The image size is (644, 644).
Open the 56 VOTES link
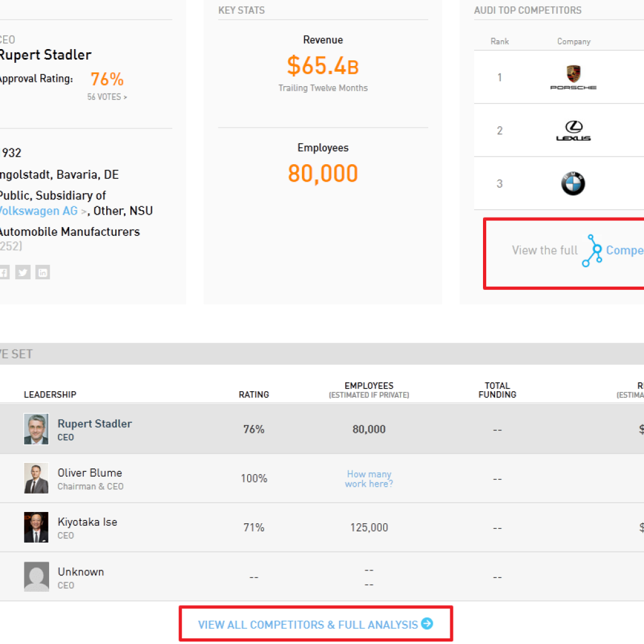coord(107,97)
